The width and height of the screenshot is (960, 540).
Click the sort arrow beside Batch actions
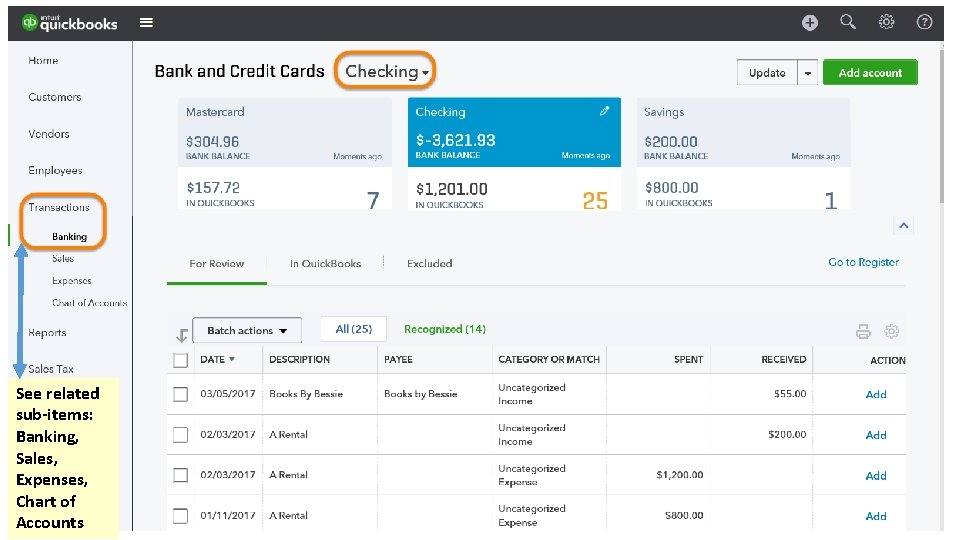pyautogui.click(x=182, y=335)
